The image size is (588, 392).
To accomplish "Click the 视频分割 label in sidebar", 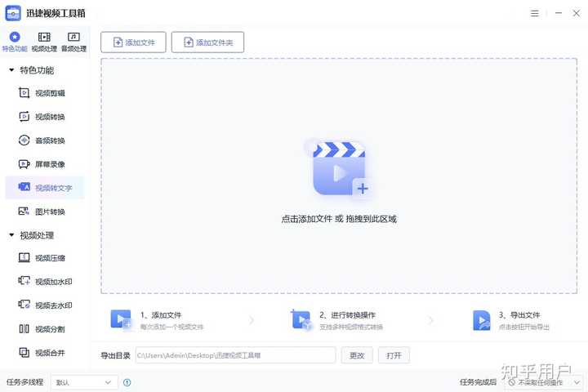I will [50, 329].
